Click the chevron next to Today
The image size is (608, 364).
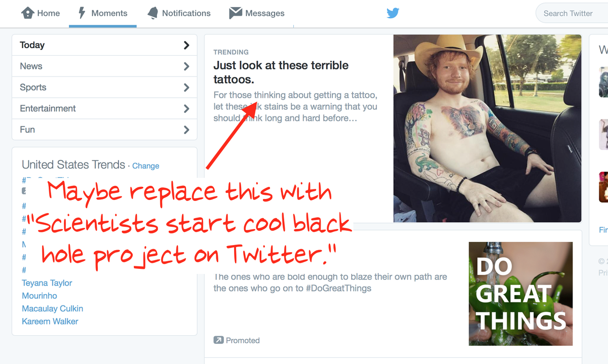[186, 45]
